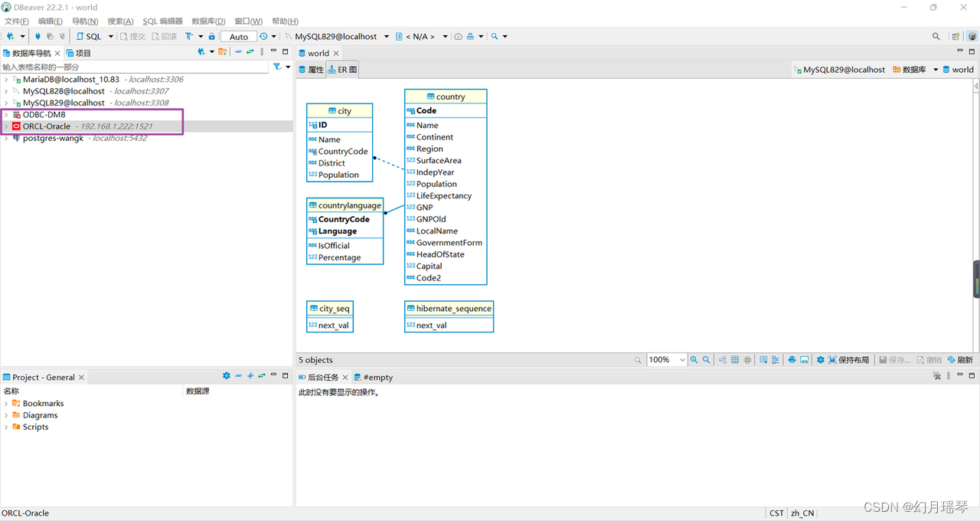
Task: Open the 文件(F) menu
Action: click(17, 21)
